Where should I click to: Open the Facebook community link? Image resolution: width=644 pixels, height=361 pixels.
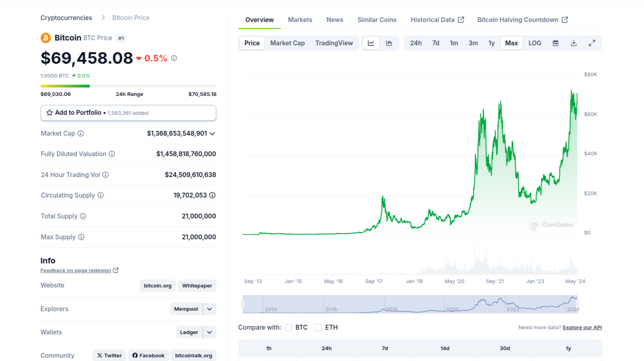pos(148,355)
